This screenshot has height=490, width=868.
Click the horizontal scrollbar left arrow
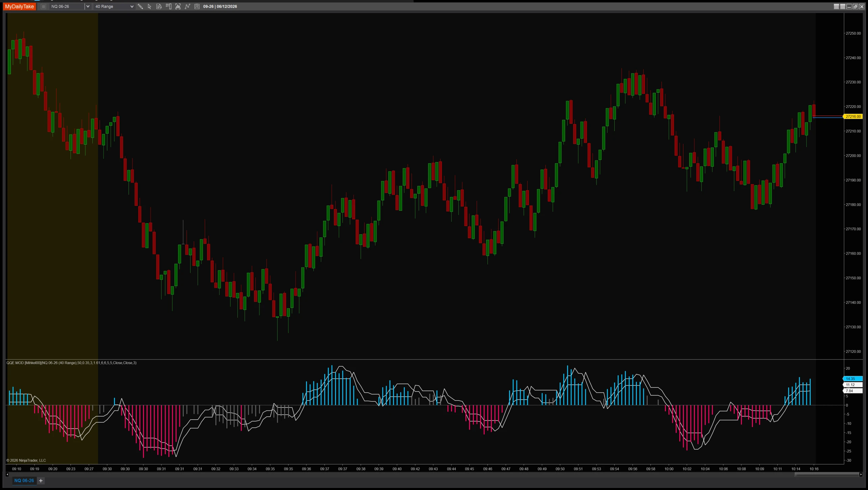click(7, 474)
